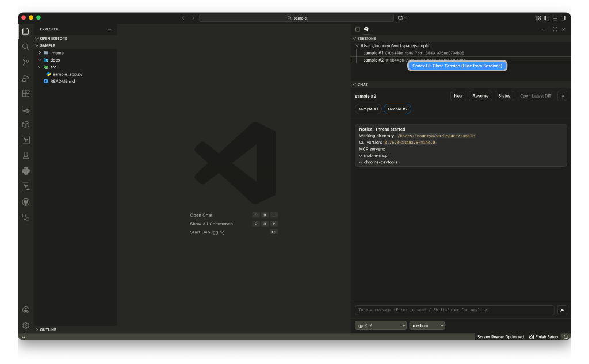This screenshot has width=589, height=364.
Task: Click the Resume button
Action: click(x=480, y=96)
